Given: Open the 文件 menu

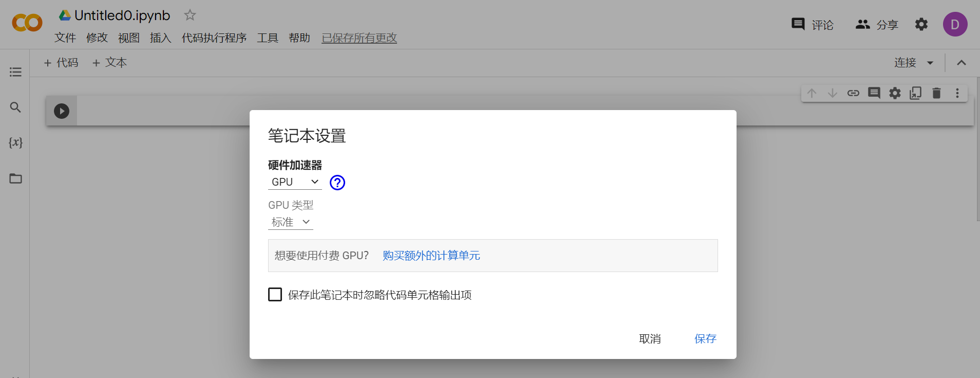Looking at the screenshot, I should [65, 38].
